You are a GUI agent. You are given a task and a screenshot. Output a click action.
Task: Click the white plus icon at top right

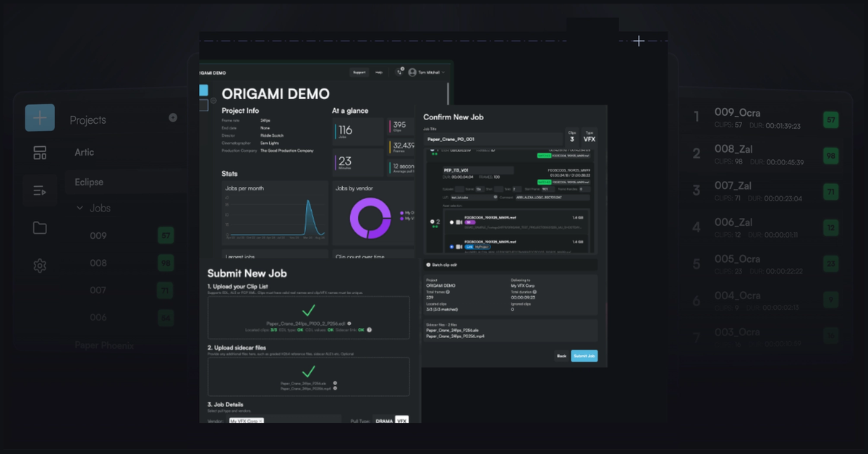[639, 41]
